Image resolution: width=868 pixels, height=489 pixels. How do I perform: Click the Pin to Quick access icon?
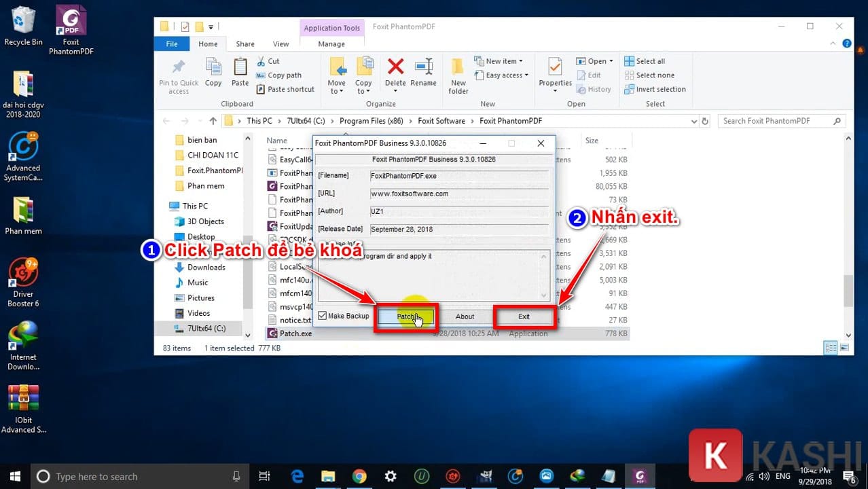tap(179, 75)
